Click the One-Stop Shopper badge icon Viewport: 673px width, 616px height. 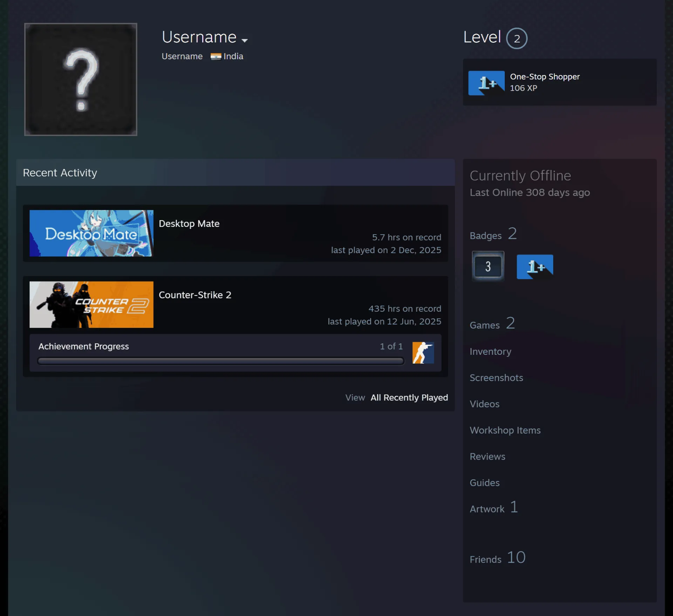(487, 83)
